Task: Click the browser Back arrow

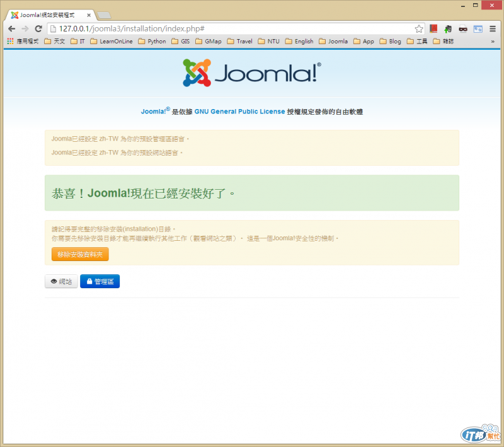Action: tap(12, 28)
